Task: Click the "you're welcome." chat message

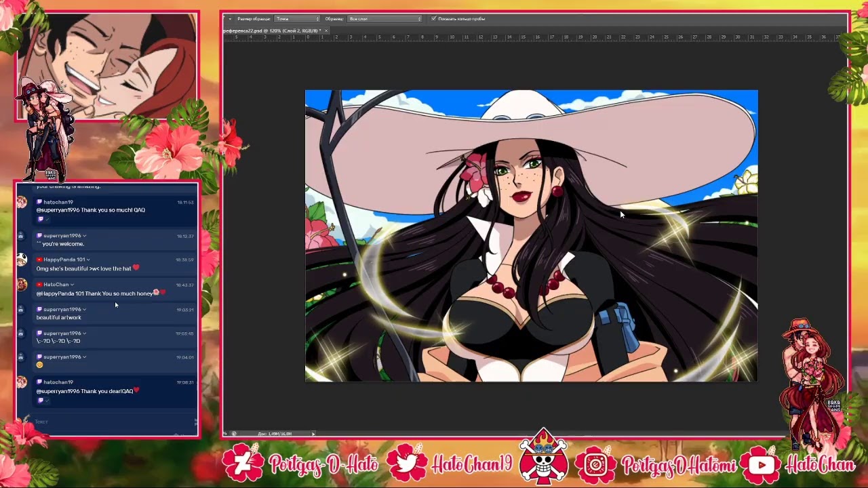Action: point(60,244)
